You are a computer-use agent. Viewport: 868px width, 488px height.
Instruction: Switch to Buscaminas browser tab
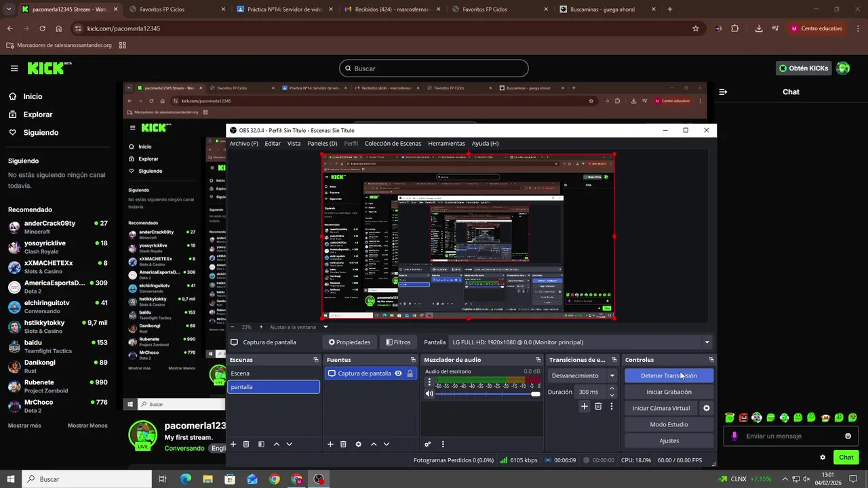pos(602,9)
